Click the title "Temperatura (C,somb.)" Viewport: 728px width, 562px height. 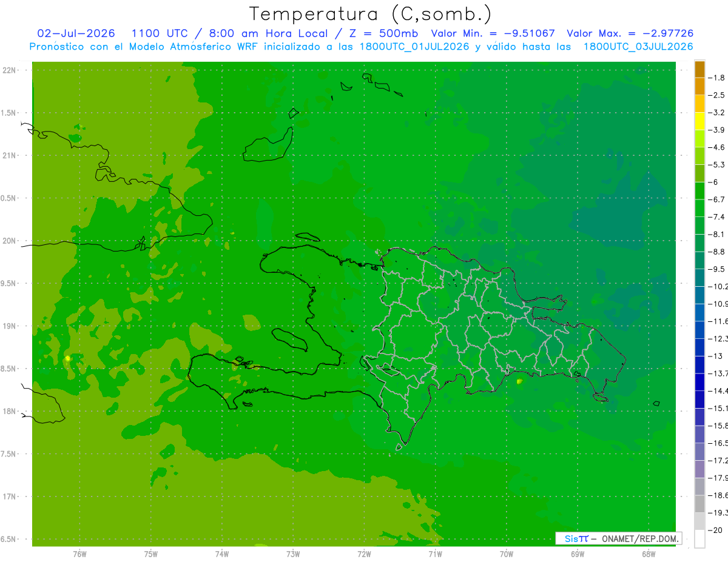[x=370, y=14]
